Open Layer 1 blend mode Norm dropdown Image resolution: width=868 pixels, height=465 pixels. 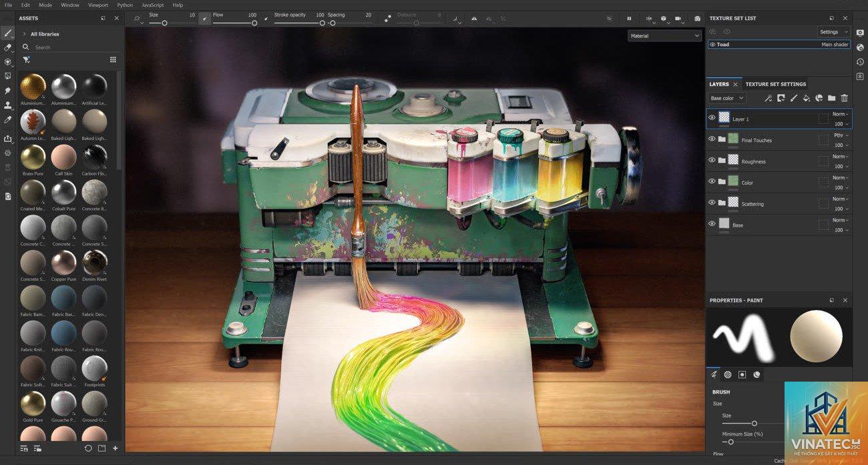tap(841, 114)
